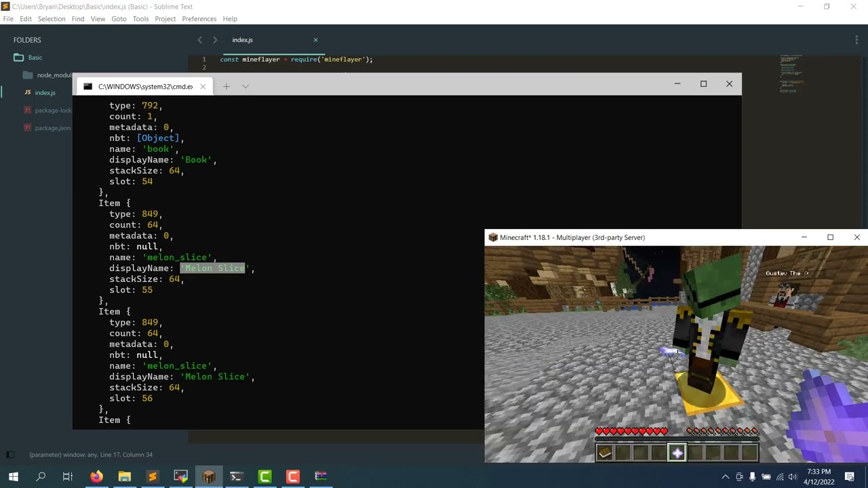Screen dimensions: 868x488
Task: Maximize the terminal window
Action: point(703,84)
